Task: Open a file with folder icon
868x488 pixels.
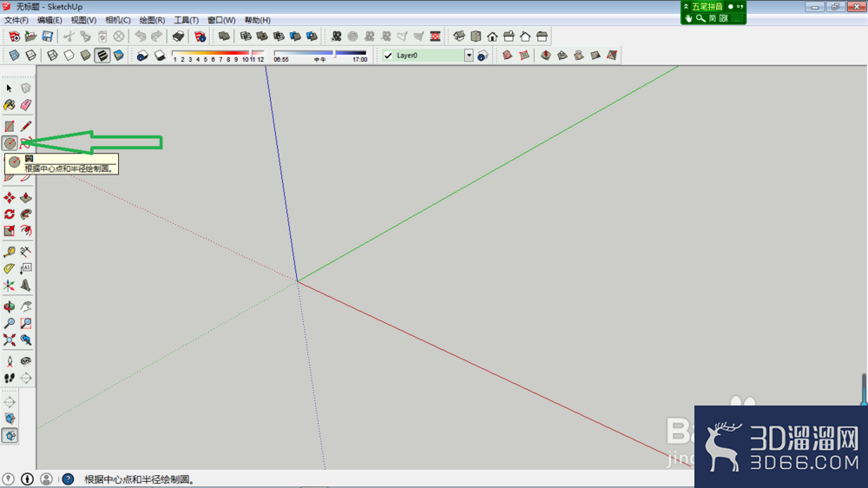Action: [x=31, y=36]
